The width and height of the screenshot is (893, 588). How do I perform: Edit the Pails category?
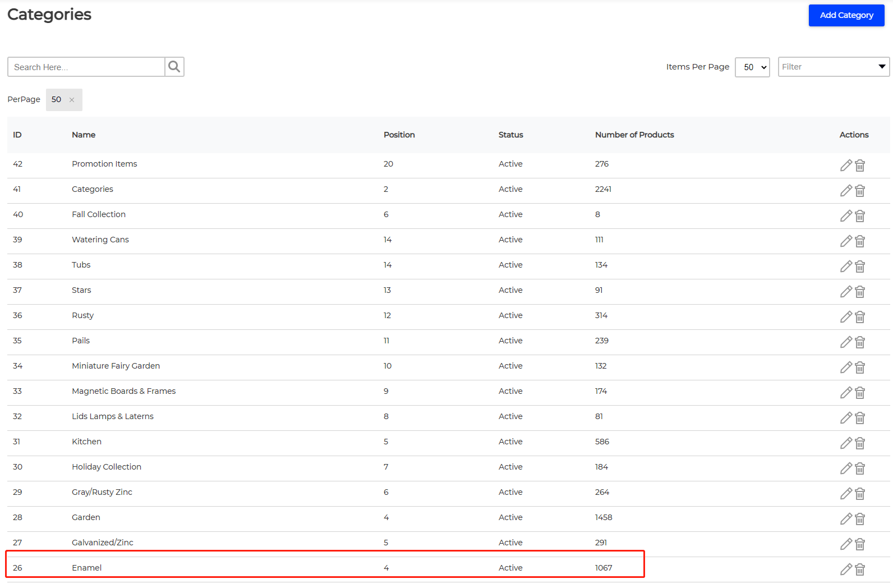pyautogui.click(x=846, y=342)
